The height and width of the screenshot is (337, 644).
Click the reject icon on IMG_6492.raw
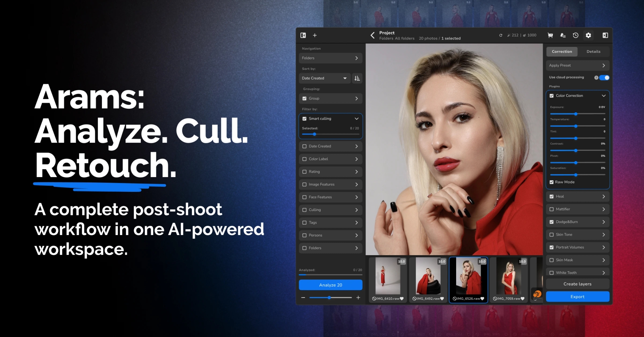click(414, 298)
